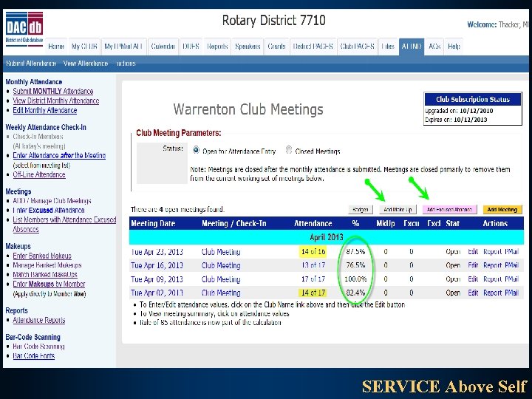Click PMail for Apr 09 meeting
The image size is (532, 399).
tap(511, 279)
